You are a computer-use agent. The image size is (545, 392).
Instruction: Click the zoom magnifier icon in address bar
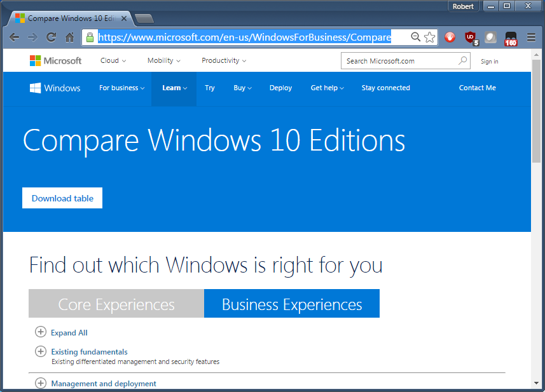pyautogui.click(x=415, y=37)
